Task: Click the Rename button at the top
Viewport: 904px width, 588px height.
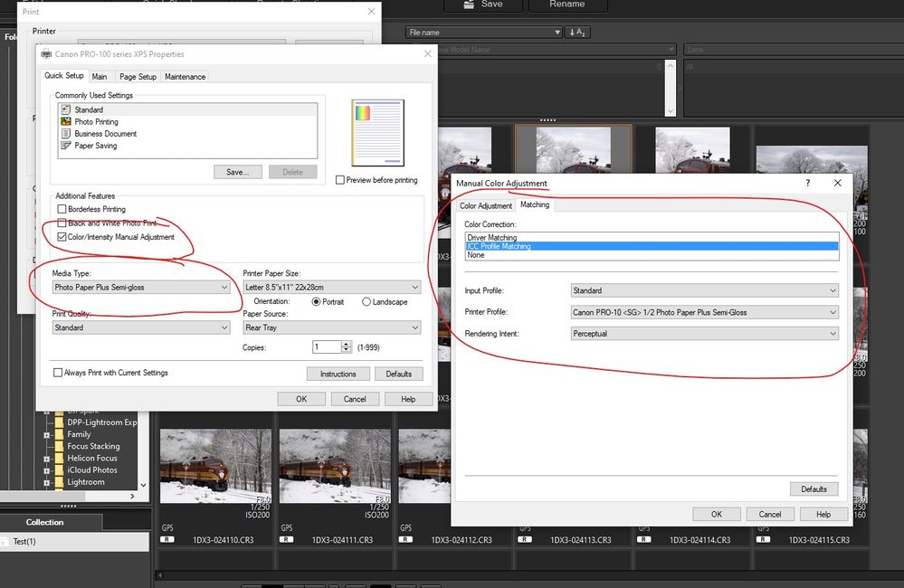Action: click(567, 4)
